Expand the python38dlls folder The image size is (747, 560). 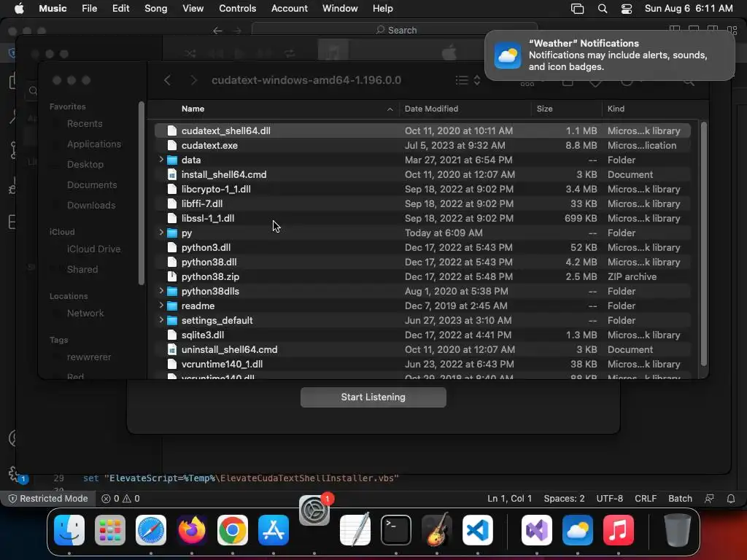click(x=161, y=290)
